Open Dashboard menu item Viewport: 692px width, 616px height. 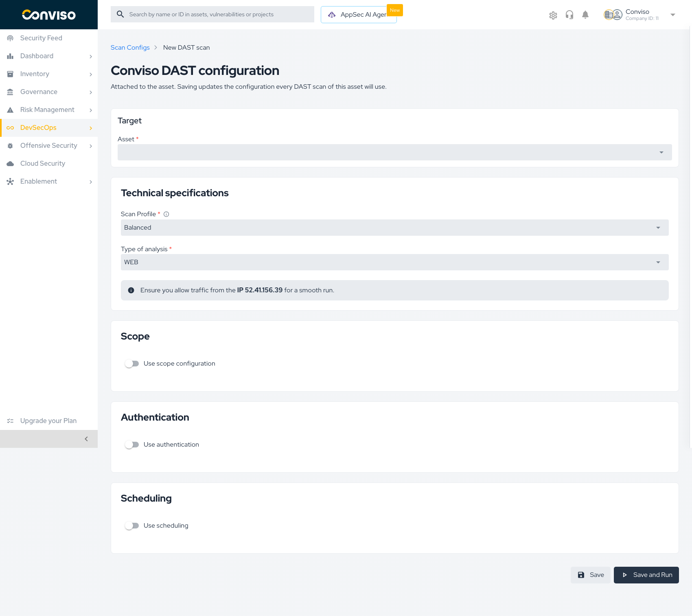tap(49, 56)
